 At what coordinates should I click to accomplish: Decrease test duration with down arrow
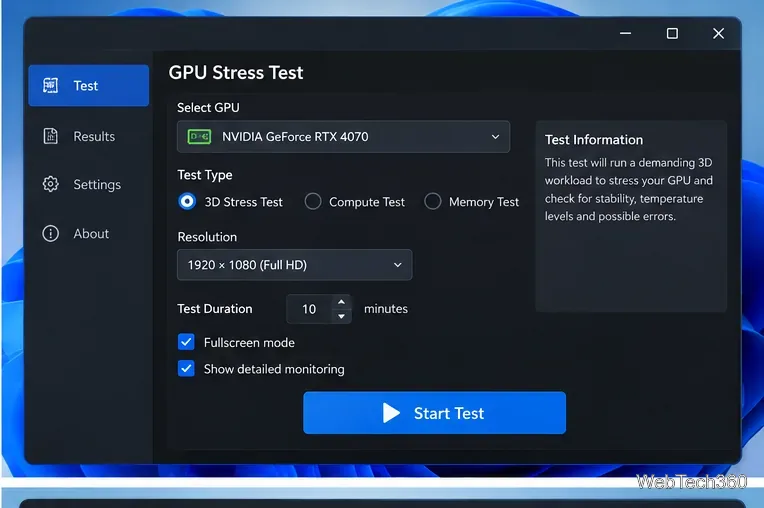tap(342, 316)
